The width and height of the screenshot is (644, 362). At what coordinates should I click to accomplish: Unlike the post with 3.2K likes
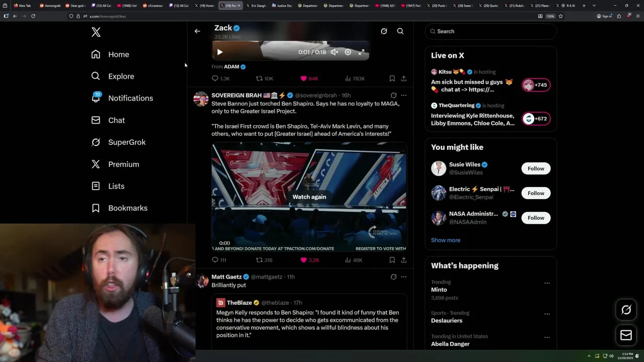point(309,260)
